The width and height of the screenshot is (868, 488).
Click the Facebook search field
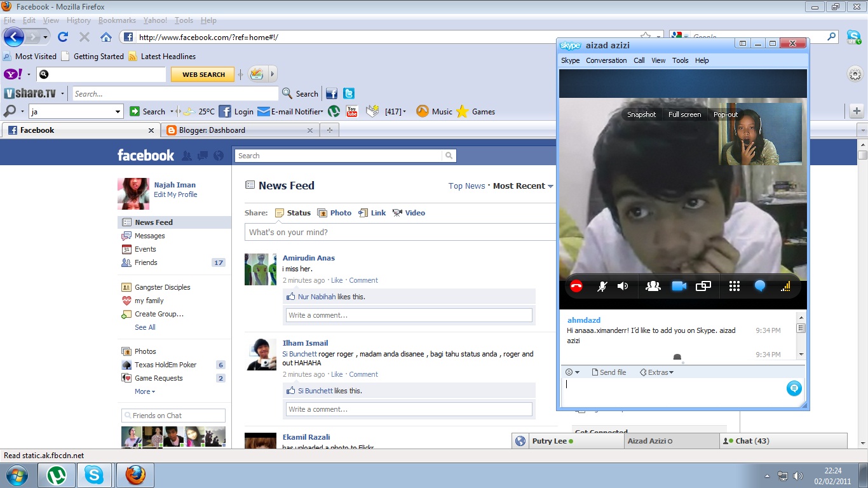pos(338,156)
